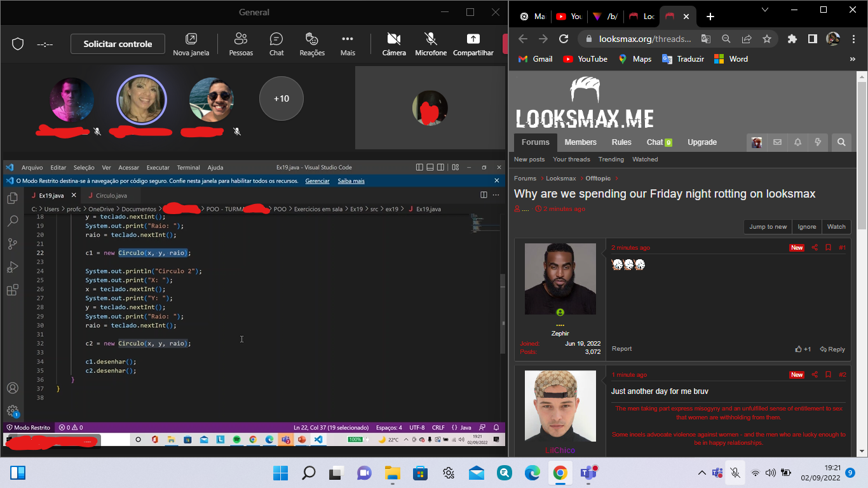The height and width of the screenshot is (488, 868).
Task: Go back using Chrome's back arrow
Action: [x=523, y=39]
